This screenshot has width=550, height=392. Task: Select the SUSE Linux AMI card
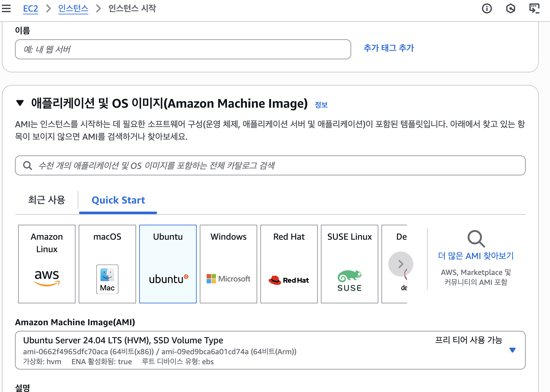coord(350,264)
